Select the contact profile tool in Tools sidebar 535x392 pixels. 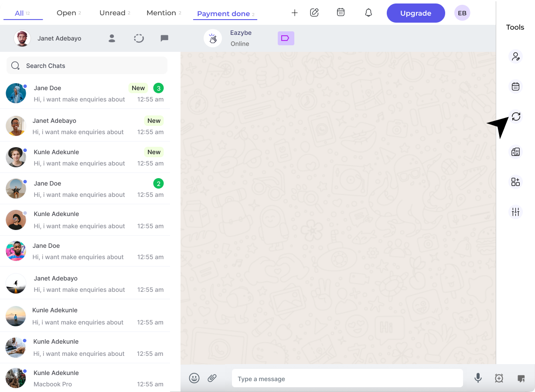tap(515, 56)
